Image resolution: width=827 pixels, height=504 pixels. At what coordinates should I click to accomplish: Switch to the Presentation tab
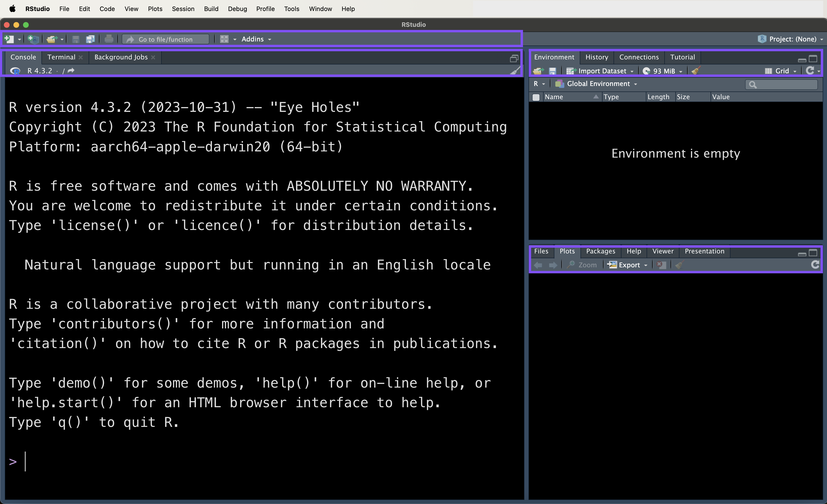705,251
